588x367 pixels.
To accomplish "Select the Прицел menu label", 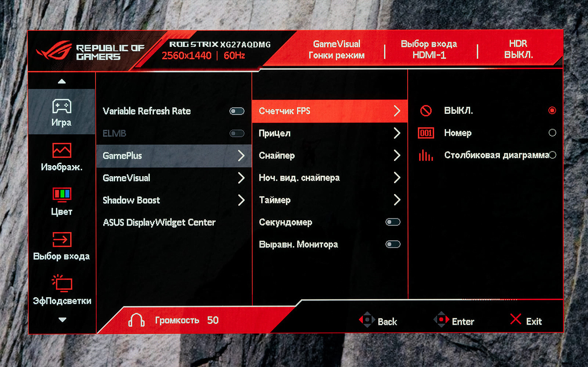I will click(275, 133).
